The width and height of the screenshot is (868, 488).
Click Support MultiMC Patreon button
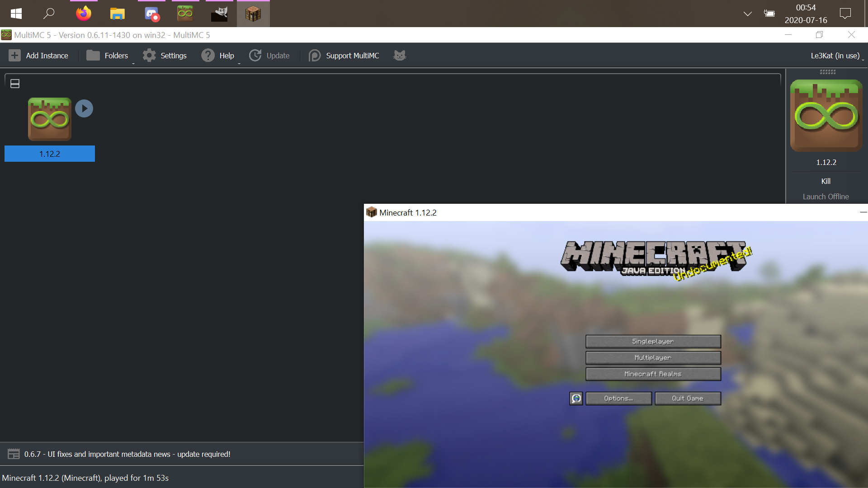click(344, 56)
